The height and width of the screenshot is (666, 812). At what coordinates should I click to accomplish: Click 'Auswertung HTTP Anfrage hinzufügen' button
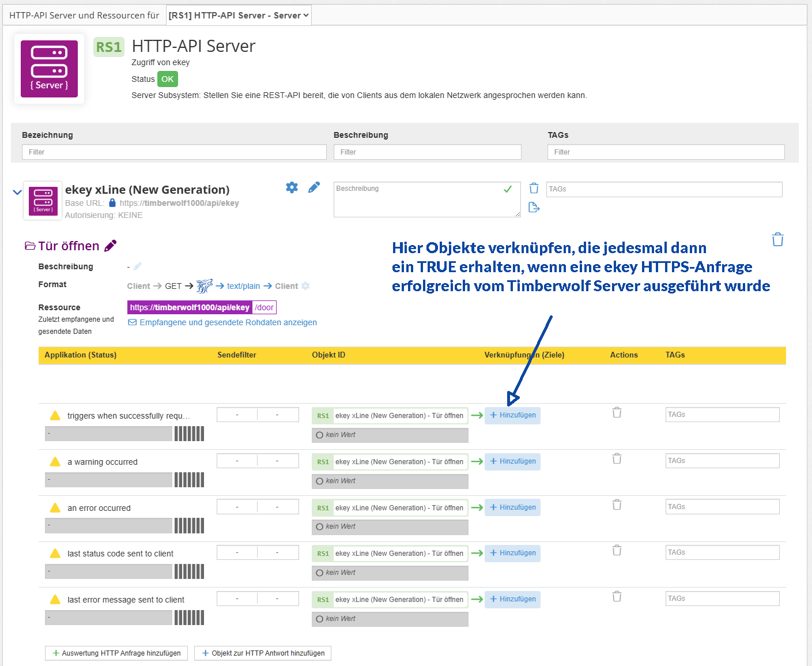(x=116, y=653)
